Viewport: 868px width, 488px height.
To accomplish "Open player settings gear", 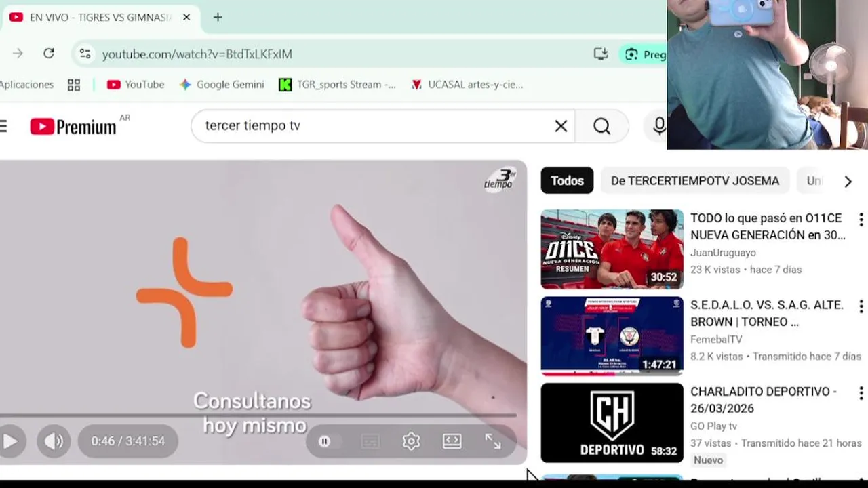I will point(411,442).
